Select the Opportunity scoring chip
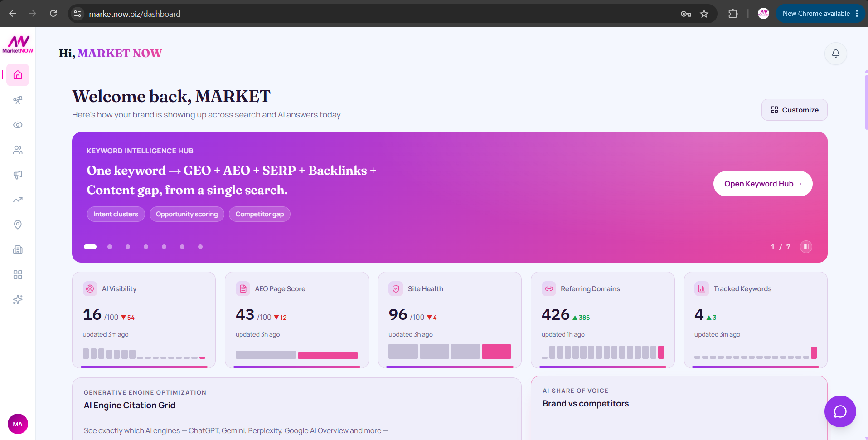 tap(187, 214)
